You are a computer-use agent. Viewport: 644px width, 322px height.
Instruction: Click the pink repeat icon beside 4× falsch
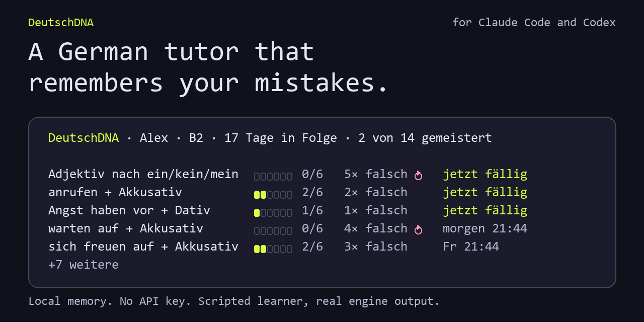point(418,230)
